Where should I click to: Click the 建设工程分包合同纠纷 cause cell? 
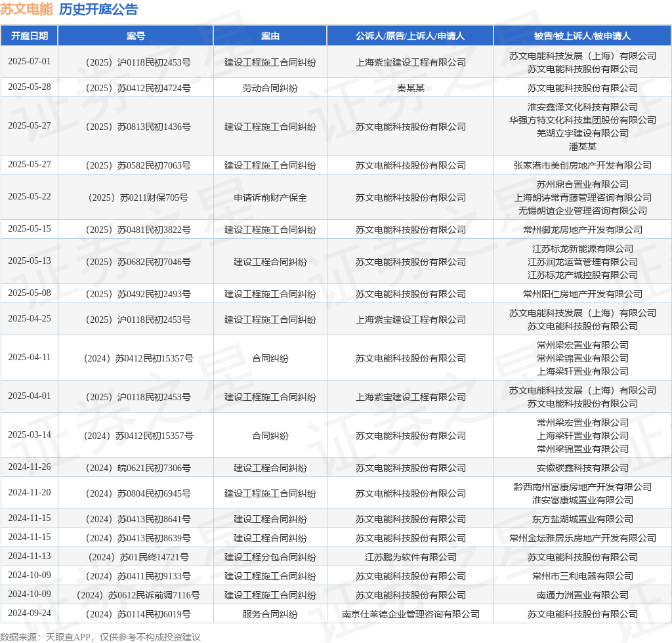pyautogui.click(x=270, y=557)
